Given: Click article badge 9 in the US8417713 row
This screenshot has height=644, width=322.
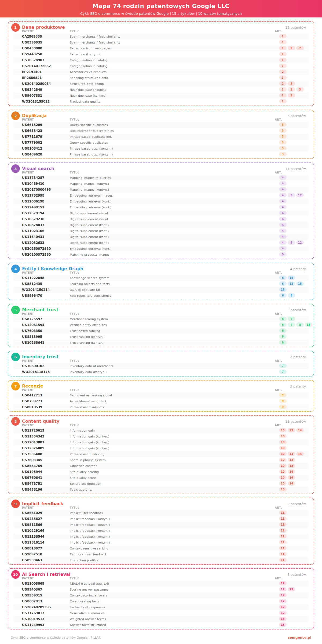Looking at the screenshot, I should pyautogui.click(x=283, y=395).
